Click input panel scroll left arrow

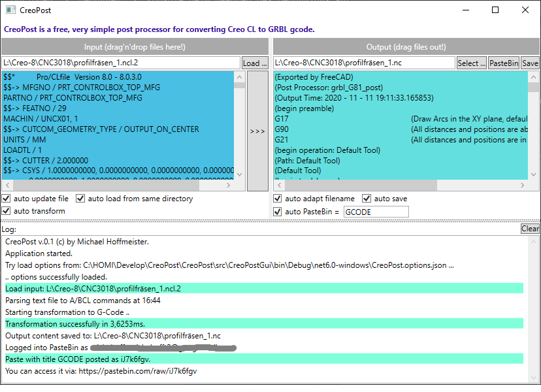pos(8,186)
